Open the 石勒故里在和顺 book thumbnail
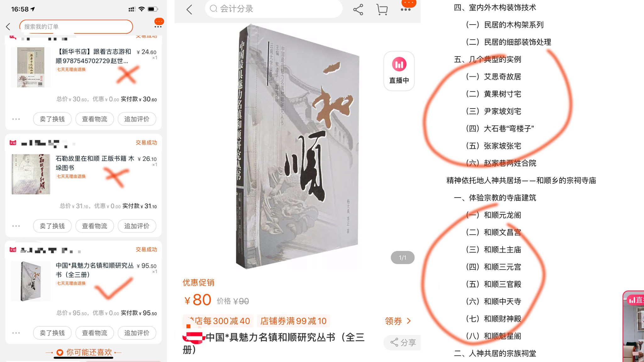The width and height of the screenshot is (644, 362). 31,174
